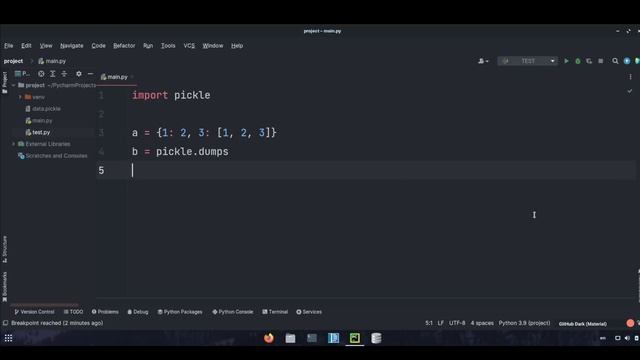Toggle the Project tool window side tab
Screen dimensions: 640x360
pyautogui.click(x=4, y=82)
